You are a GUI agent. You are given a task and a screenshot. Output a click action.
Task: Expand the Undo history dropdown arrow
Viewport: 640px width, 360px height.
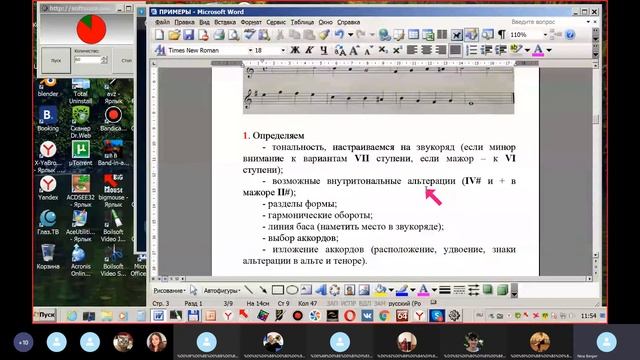[350, 35]
